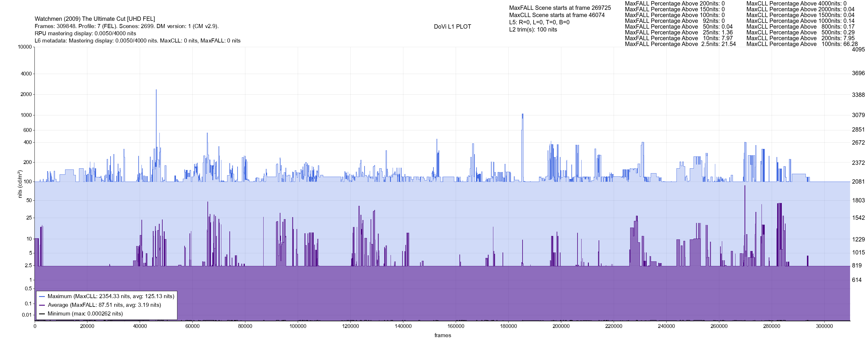Click the blue Maximum legend line swatch
Viewport: 868px width, 347px height.
42,296
